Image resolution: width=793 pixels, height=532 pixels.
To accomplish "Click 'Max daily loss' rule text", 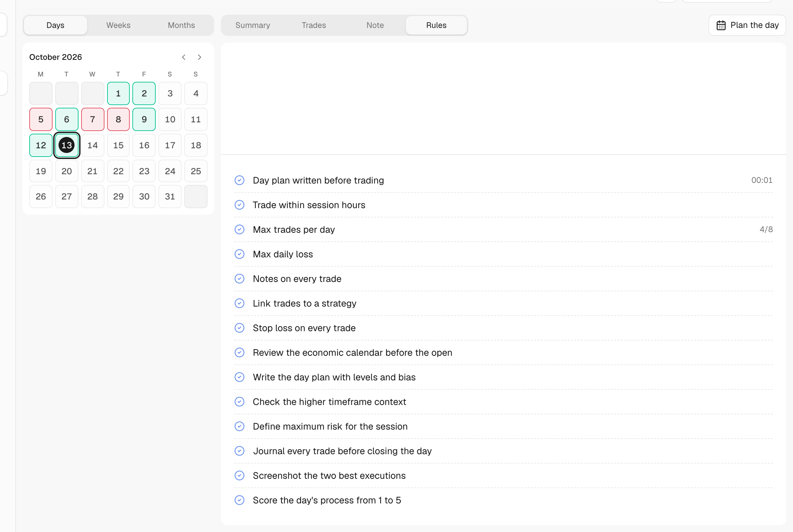I will pos(283,254).
